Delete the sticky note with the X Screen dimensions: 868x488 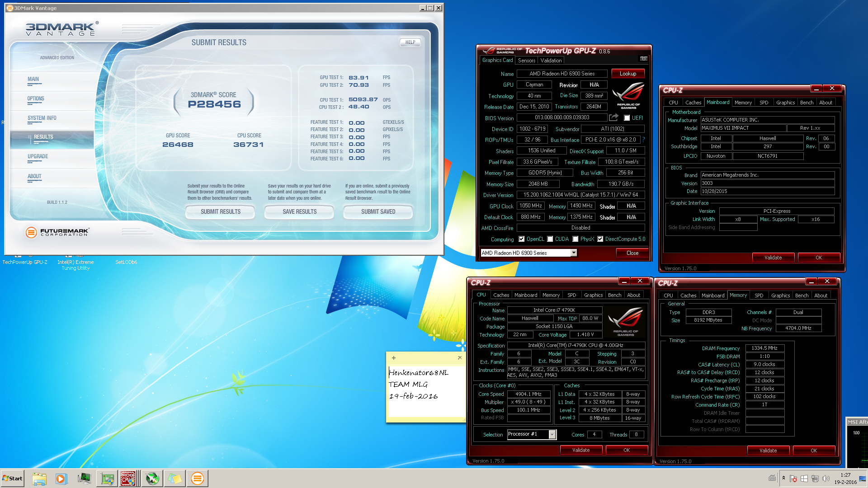pos(460,357)
